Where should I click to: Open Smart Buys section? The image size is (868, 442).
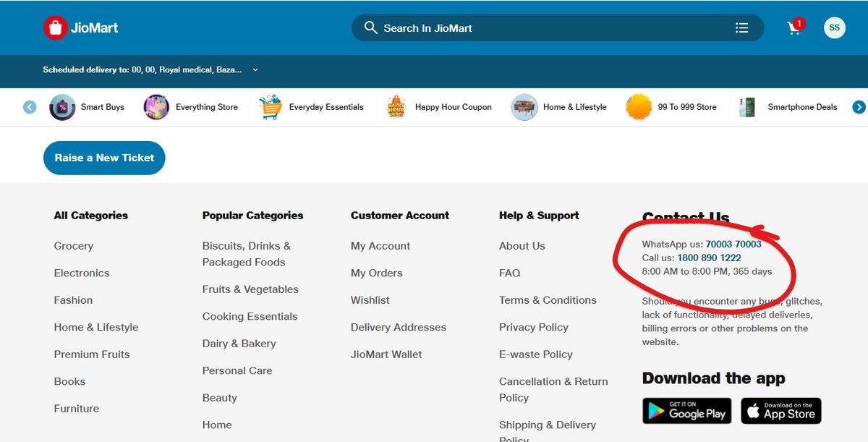[x=103, y=107]
